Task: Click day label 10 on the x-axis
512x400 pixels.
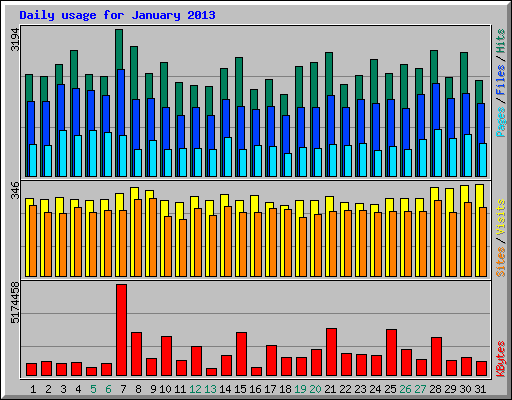Action: [165, 389]
